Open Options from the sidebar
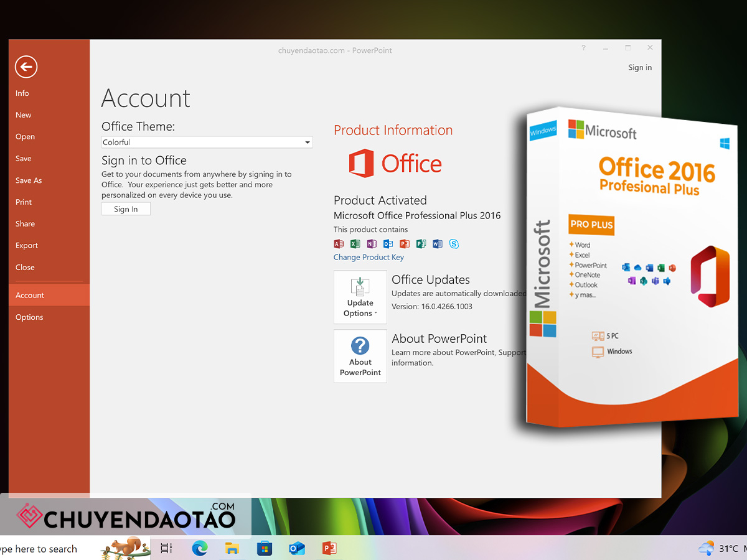 [x=29, y=317]
